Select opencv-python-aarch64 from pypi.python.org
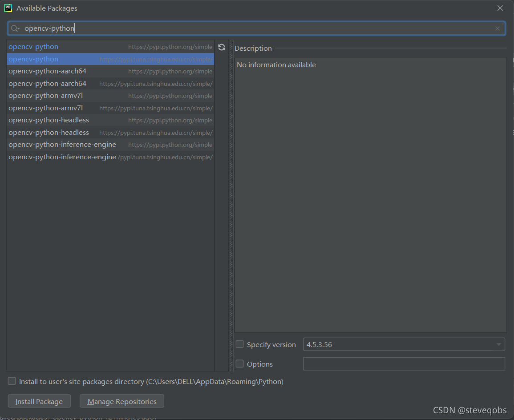 coord(110,71)
